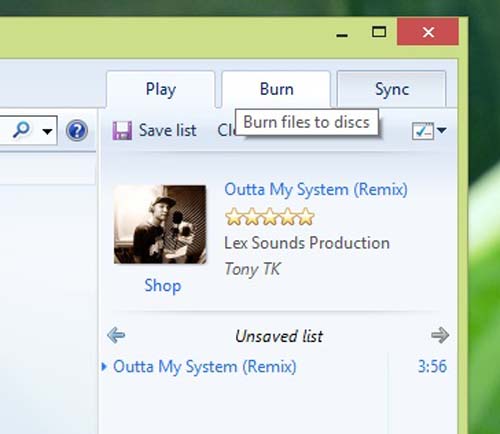Select the Sync tab
Screen dimensions: 500x434
(392, 89)
